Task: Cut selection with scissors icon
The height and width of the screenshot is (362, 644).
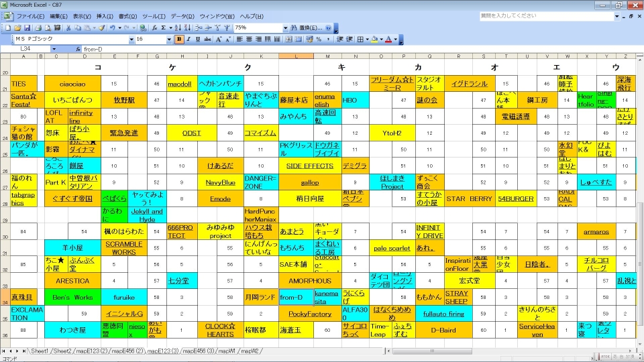Action: 68,28
